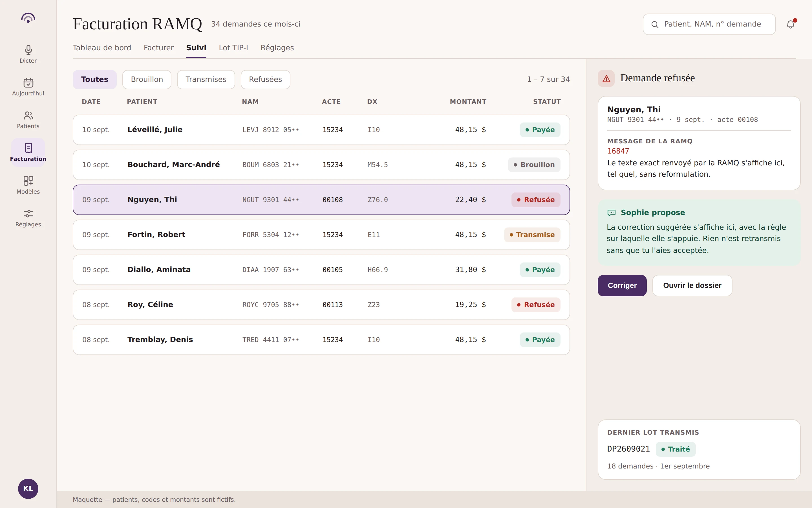This screenshot has width=812, height=508.
Task: Filter by Brouillon
Action: click(x=147, y=79)
